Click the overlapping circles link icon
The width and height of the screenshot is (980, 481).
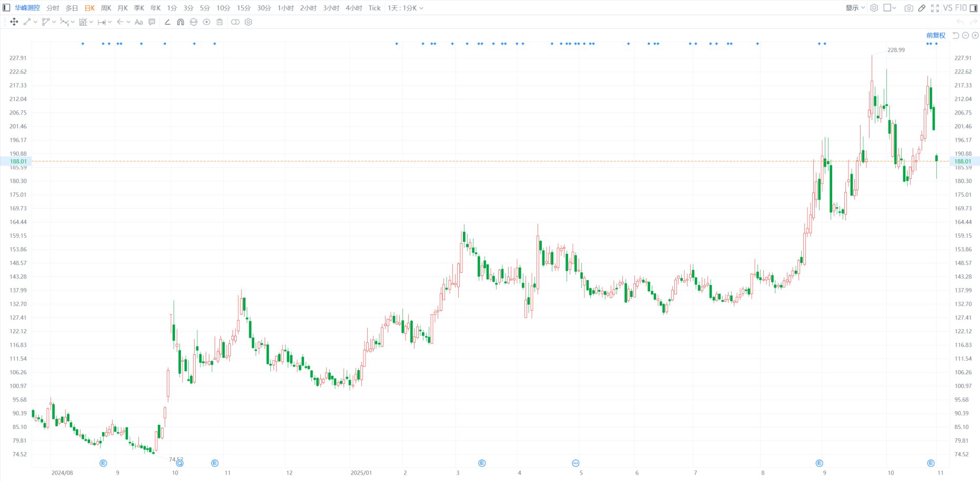(235, 22)
